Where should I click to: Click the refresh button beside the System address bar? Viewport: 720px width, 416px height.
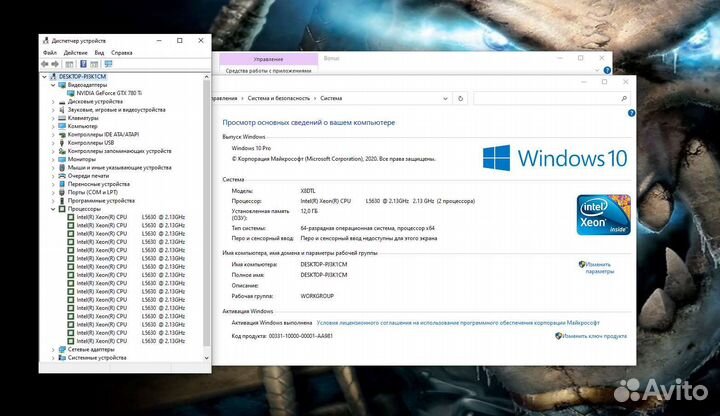point(461,98)
